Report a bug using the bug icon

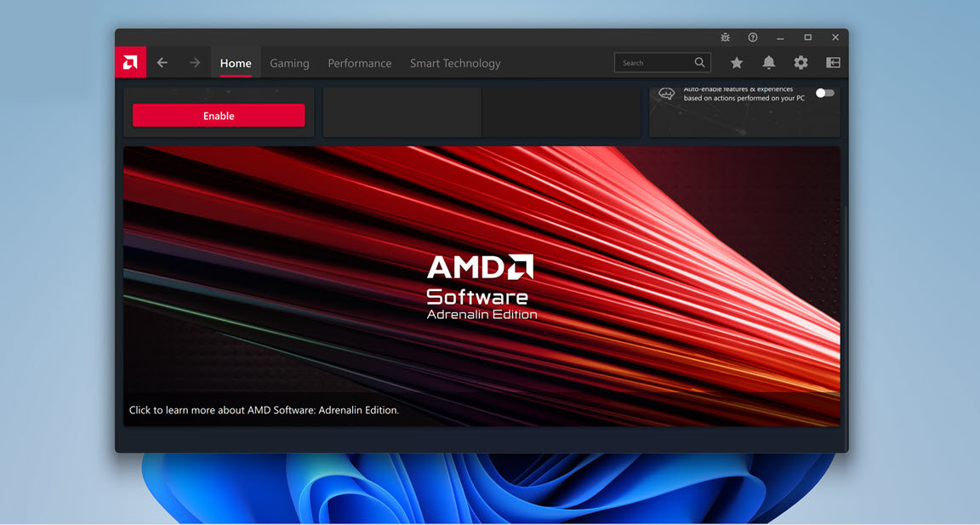click(725, 37)
